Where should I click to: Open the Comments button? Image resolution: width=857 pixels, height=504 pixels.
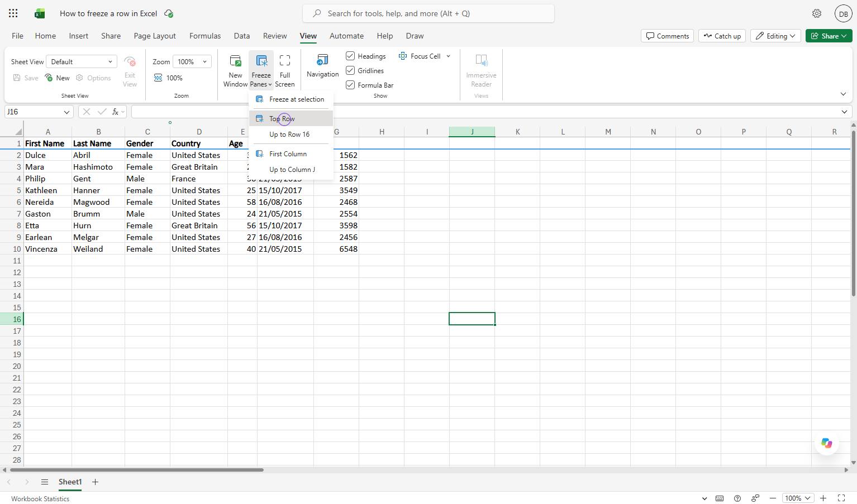(x=668, y=36)
